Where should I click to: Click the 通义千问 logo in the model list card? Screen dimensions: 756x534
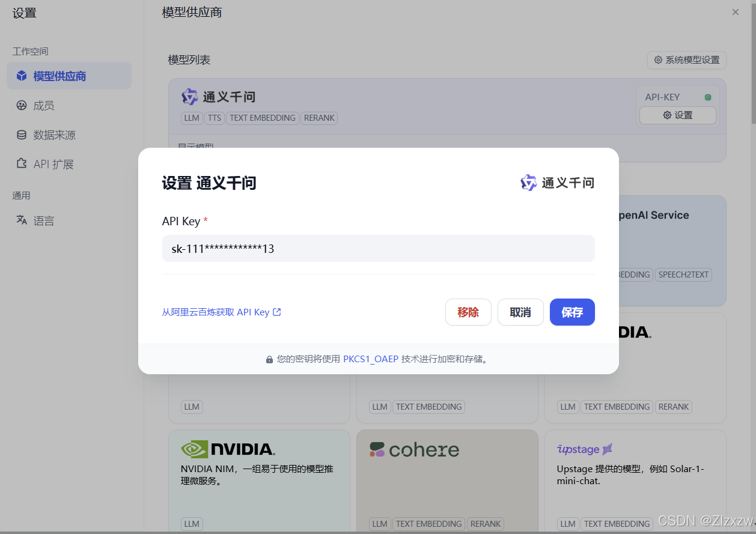point(219,97)
